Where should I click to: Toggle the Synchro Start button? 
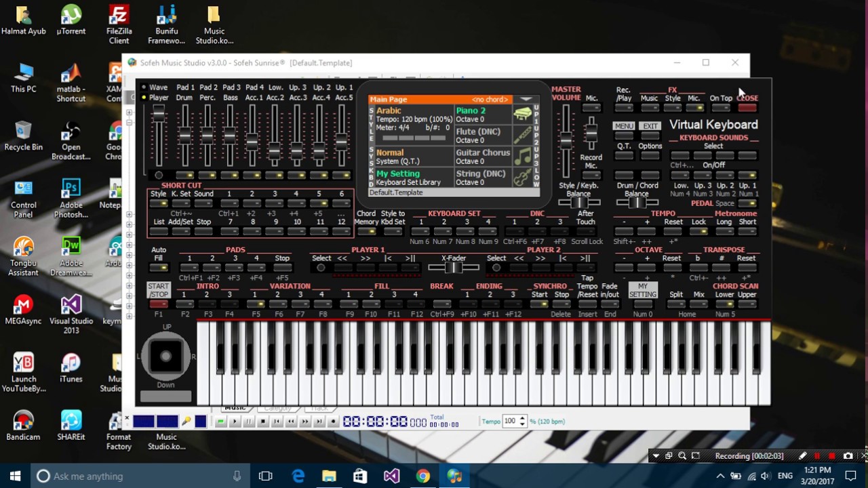539,305
